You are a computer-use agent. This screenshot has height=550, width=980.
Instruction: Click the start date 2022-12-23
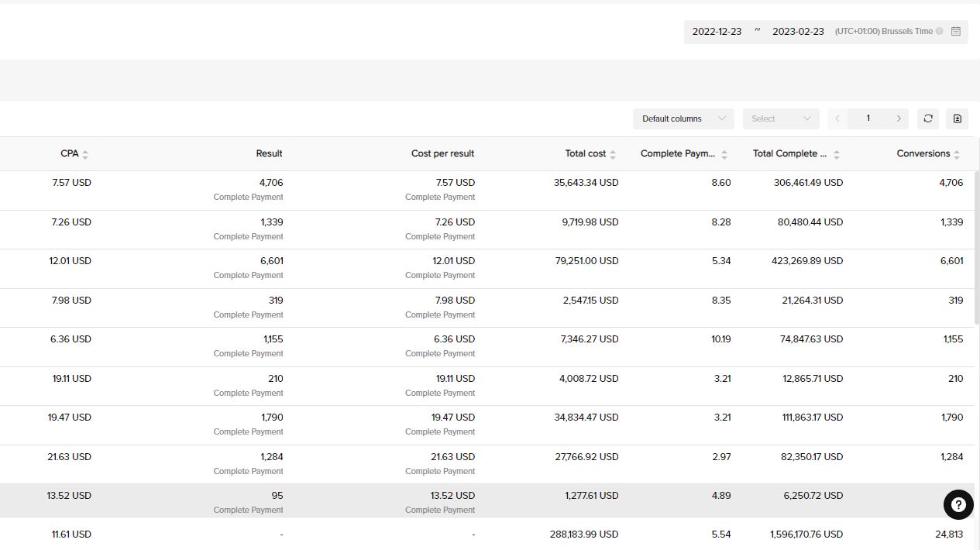(x=717, y=32)
